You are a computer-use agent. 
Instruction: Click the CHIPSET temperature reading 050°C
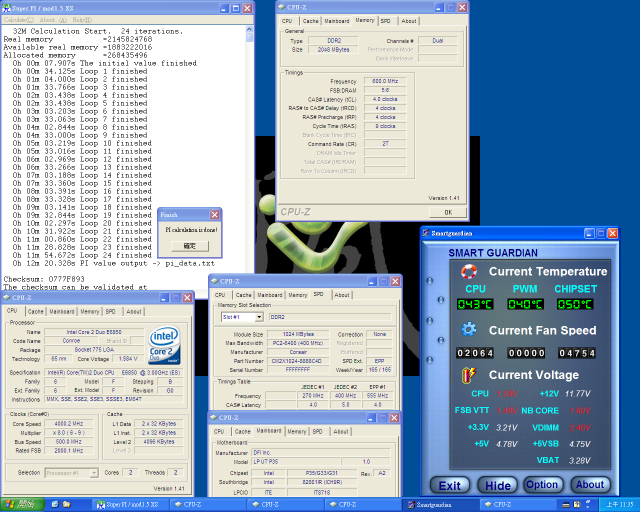click(575, 304)
